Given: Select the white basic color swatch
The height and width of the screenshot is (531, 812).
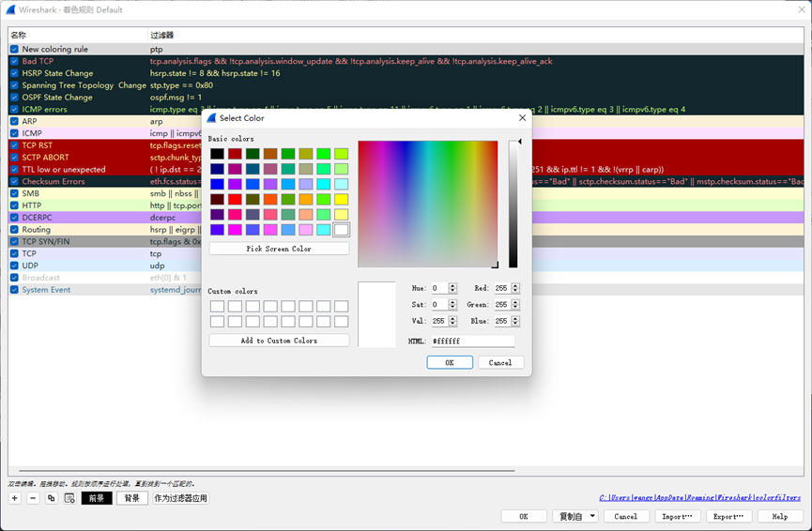Looking at the screenshot, I should [342, 230].
